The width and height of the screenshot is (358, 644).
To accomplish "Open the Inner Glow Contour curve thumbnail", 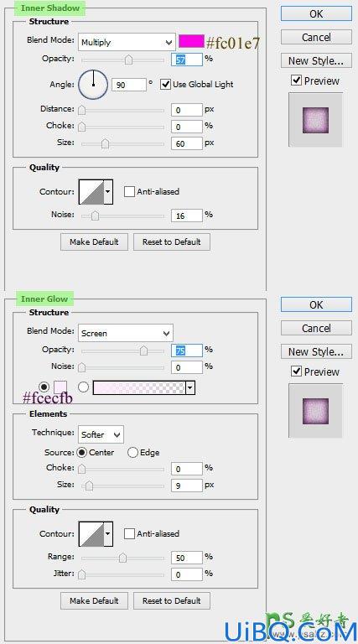I will pyautogui.click(x=91, y=534).
